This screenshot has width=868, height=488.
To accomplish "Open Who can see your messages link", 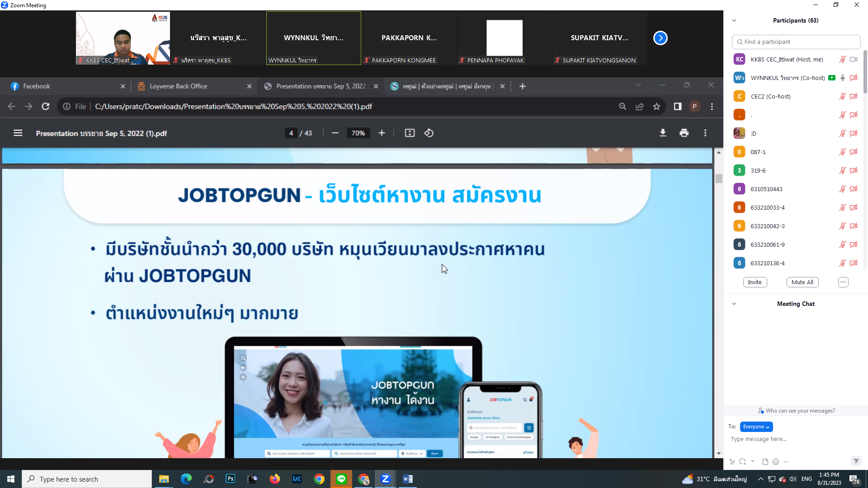I will coord(796,411).
